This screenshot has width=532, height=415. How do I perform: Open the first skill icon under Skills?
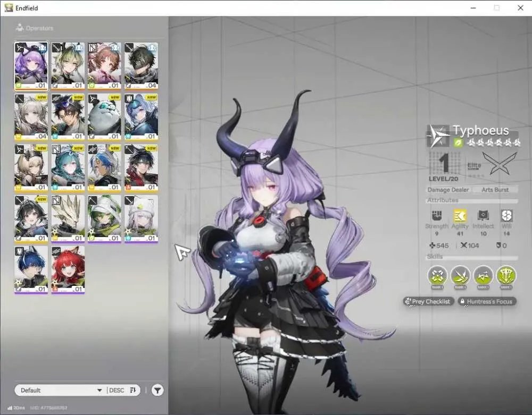pos(437,276)
